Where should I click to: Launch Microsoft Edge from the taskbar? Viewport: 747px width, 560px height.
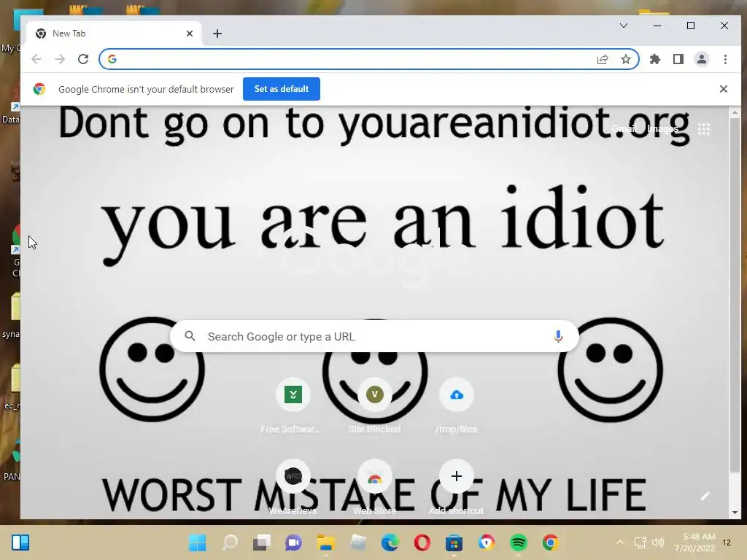tap(390, 542)
